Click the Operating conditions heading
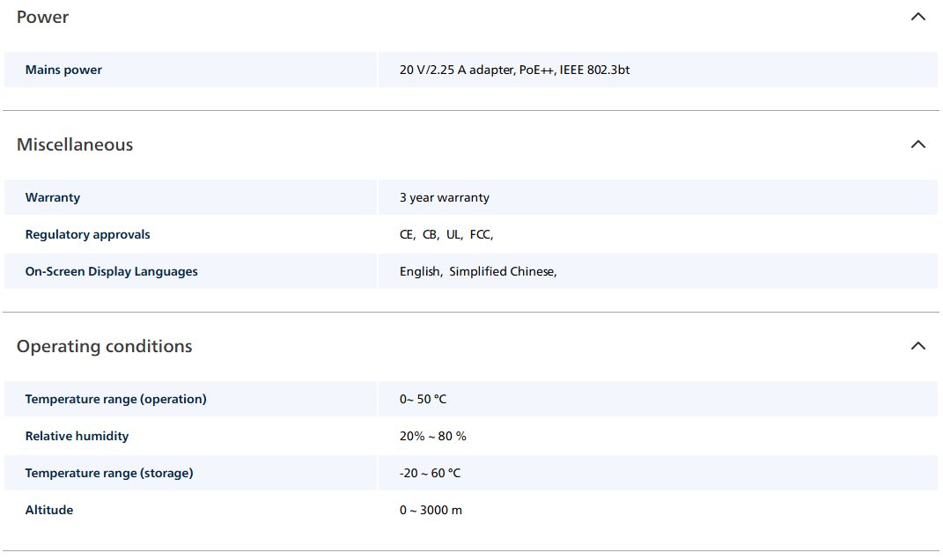943x560 pixels. click(105, 346)
